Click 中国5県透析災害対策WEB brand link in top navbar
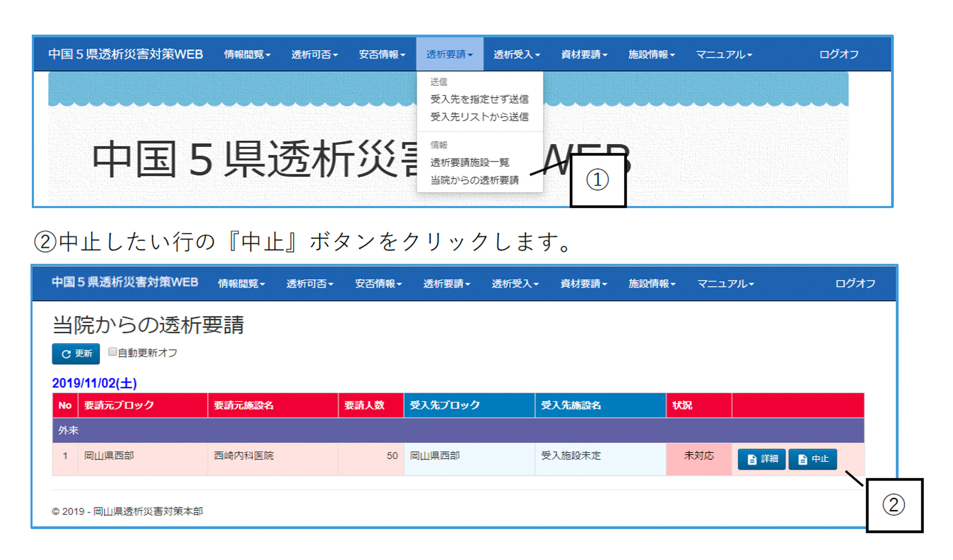The width and height of the screenshot is (953, 560). [125, 54]
